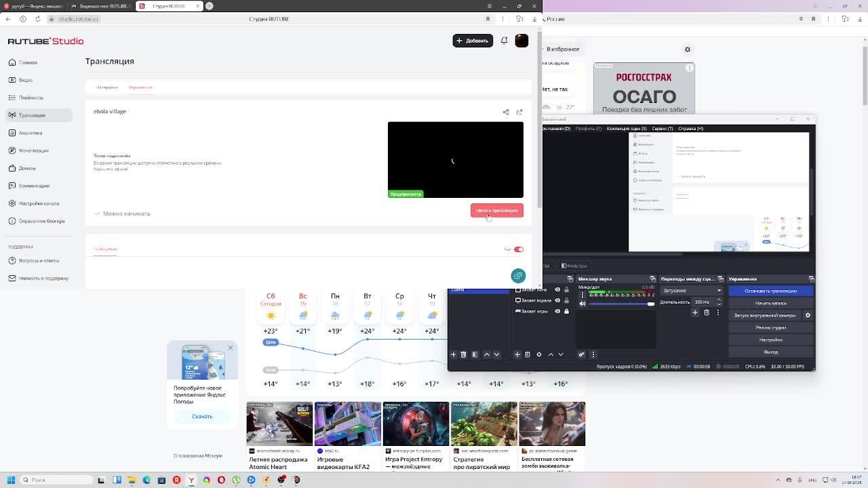Screen dimensions: 868x488
Task: Switch to the Управление tab
Action: pos(140,87)
